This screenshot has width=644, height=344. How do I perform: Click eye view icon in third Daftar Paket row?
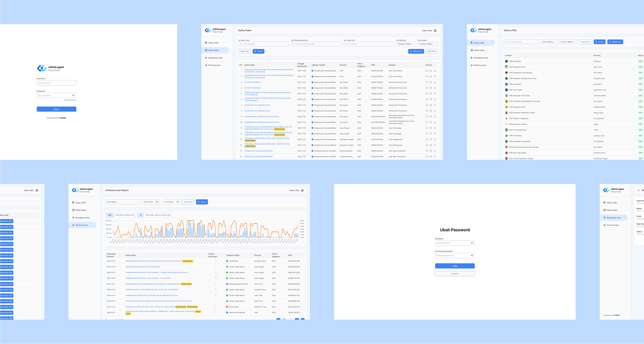coord(431,82)
